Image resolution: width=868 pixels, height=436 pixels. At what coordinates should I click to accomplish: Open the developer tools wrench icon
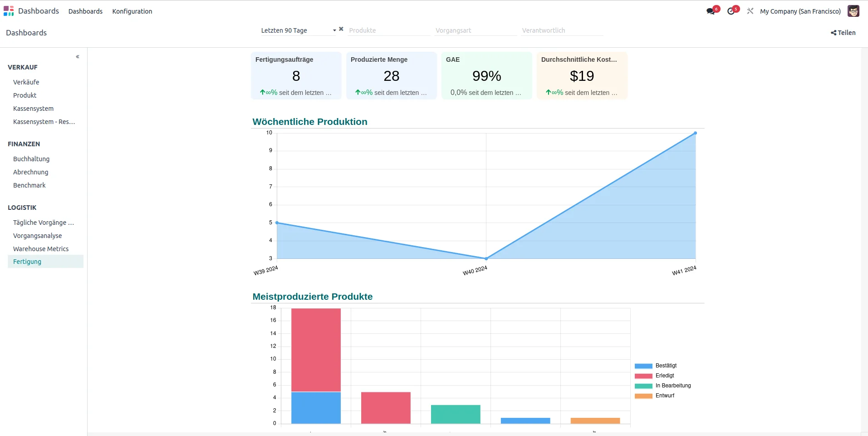point(750,11)
